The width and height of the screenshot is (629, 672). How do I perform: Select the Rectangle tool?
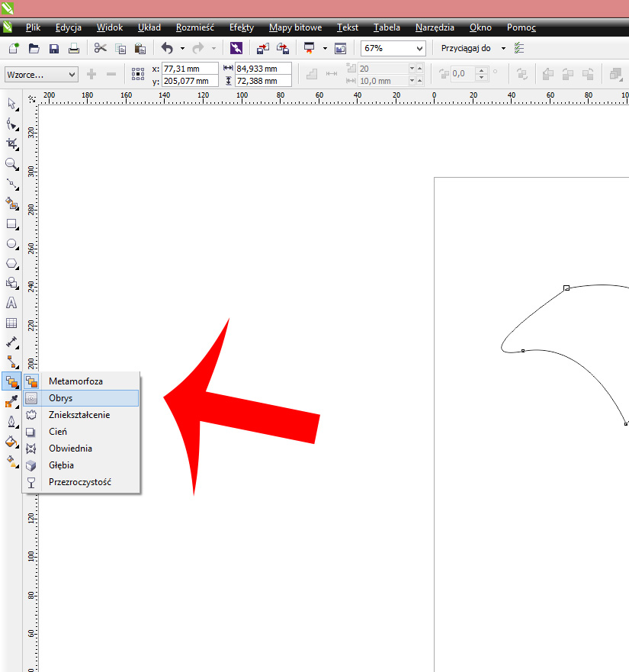point(11,224)
